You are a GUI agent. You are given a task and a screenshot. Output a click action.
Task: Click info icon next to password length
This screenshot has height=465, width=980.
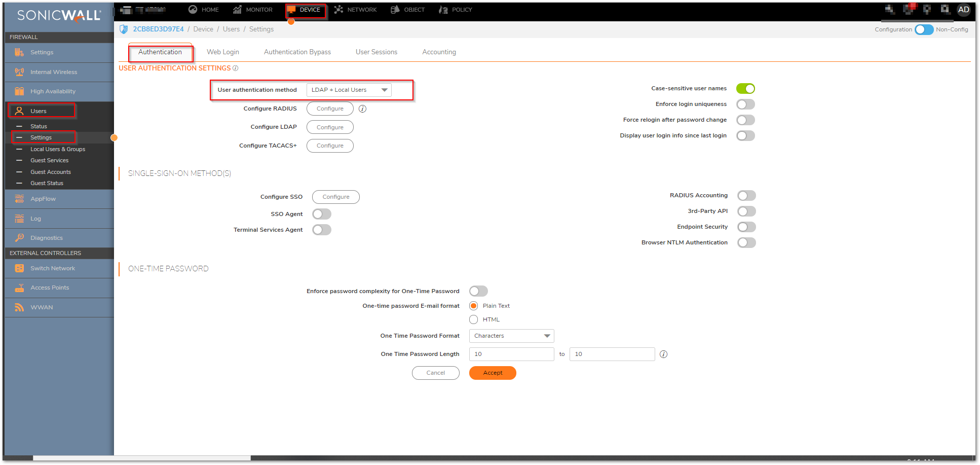click(663, 354)
